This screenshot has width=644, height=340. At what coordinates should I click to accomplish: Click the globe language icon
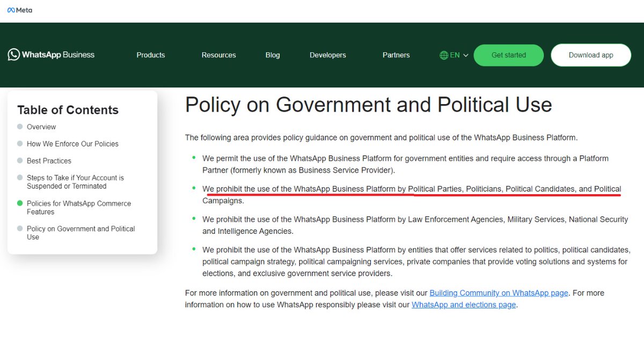(x=444, y=55)
